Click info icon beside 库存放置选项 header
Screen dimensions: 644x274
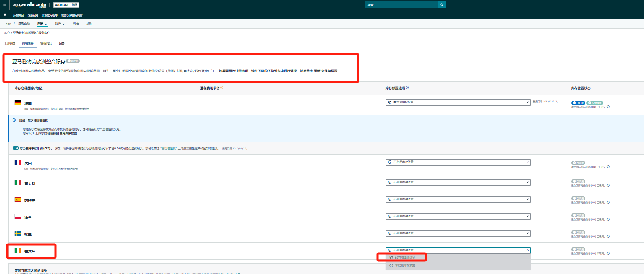point(407,88)
